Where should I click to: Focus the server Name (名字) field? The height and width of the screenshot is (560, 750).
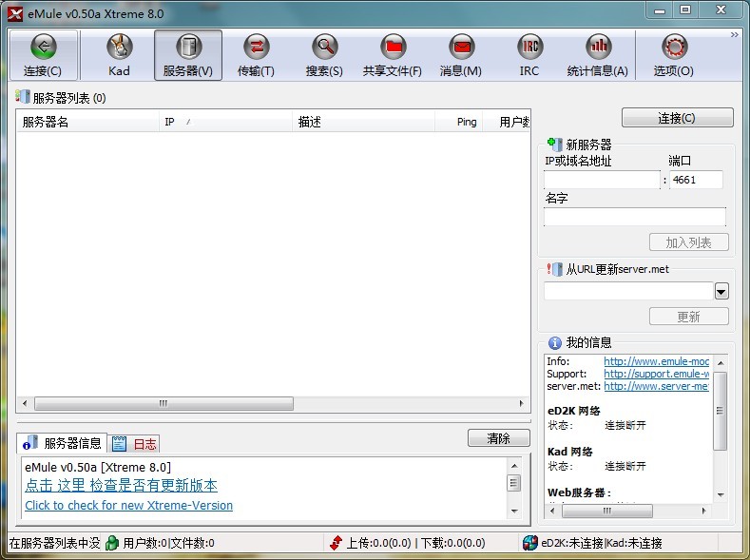635,217
